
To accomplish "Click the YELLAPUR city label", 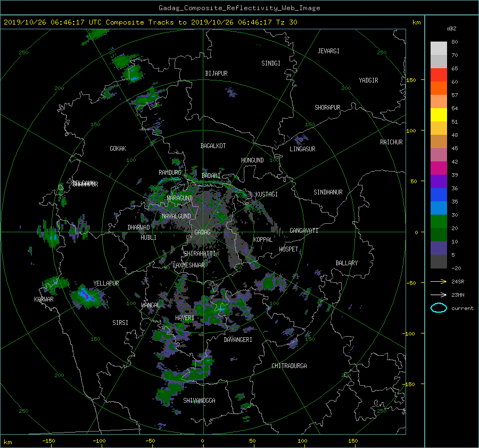I will pyautogui.click(x=106, y=283).
